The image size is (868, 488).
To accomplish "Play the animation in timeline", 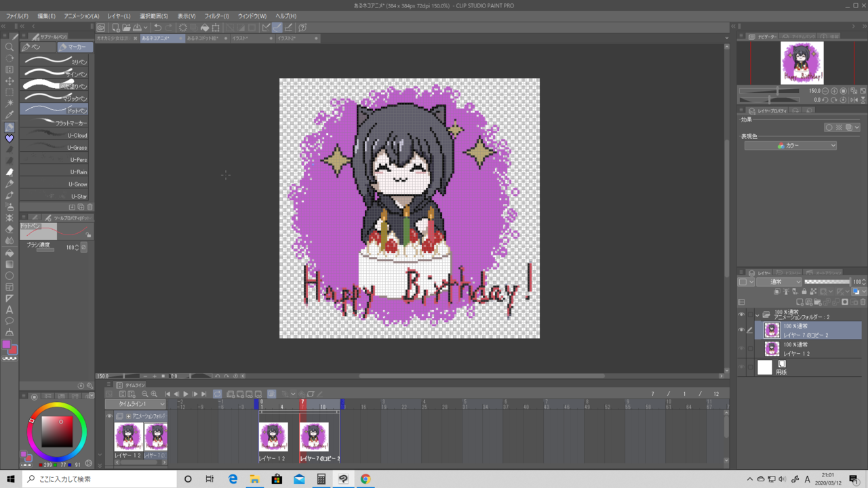I will 185,394.
